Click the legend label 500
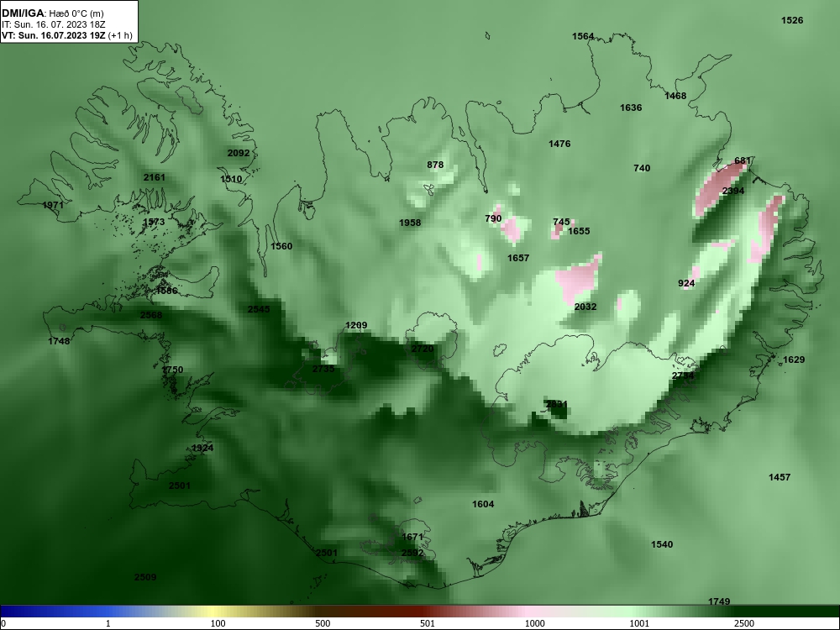The image size is (840, 630). (323, 623)
